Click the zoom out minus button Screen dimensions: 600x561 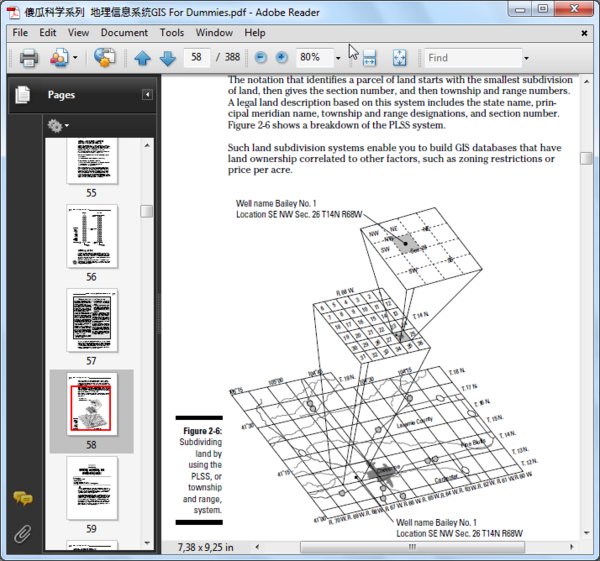tap(259, 58)
